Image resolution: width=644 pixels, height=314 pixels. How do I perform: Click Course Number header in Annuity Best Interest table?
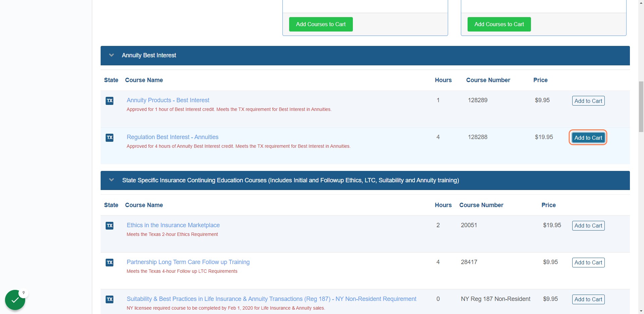pos(488,80)
